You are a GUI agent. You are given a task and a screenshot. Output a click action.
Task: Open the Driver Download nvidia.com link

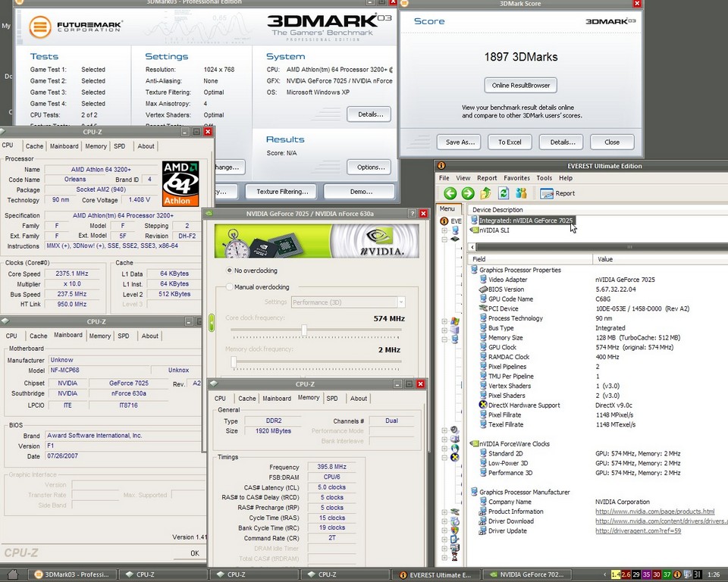661,521
